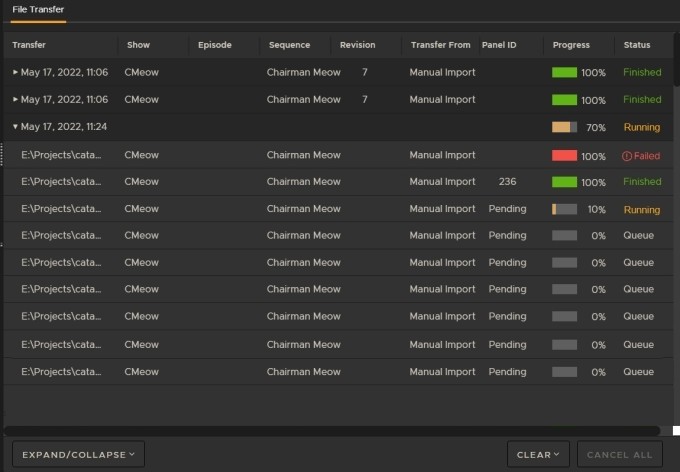Sort by the Show column header

pyautogui.click(x=138, y=45)
